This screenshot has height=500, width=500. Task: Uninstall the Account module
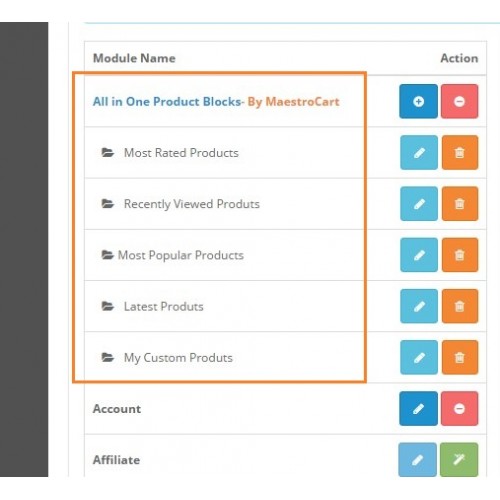pyautogui.click(x=459, y=409)
